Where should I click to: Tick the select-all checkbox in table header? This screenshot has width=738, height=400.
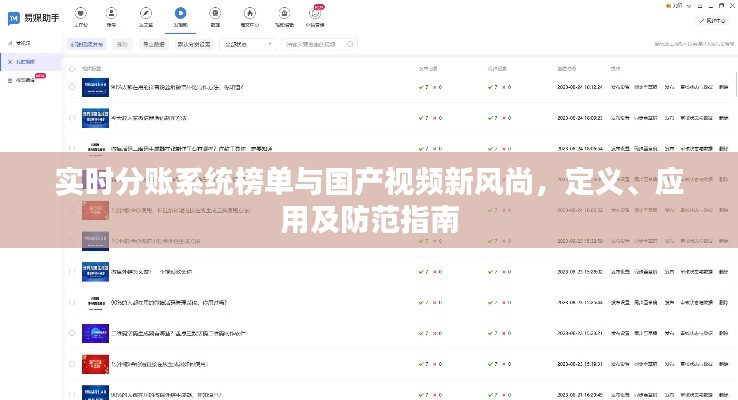(71, 67)
